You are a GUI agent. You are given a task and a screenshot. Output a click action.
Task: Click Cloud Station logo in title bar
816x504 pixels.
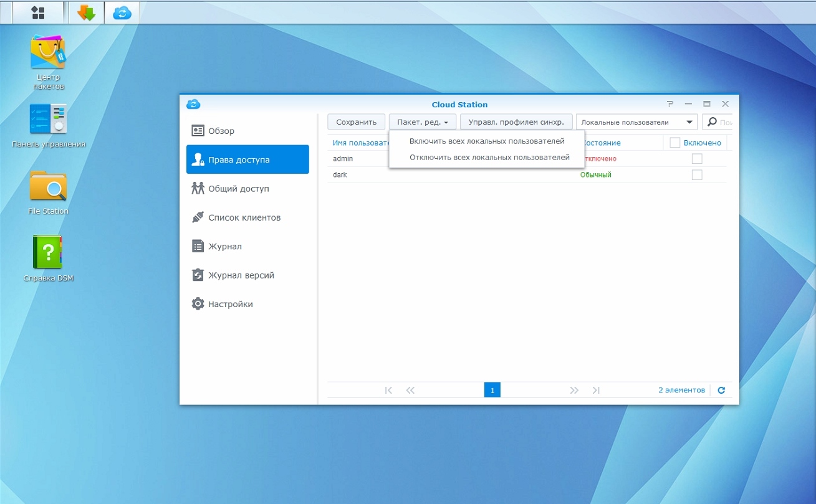pyautogui.click(x=193, y=104)
